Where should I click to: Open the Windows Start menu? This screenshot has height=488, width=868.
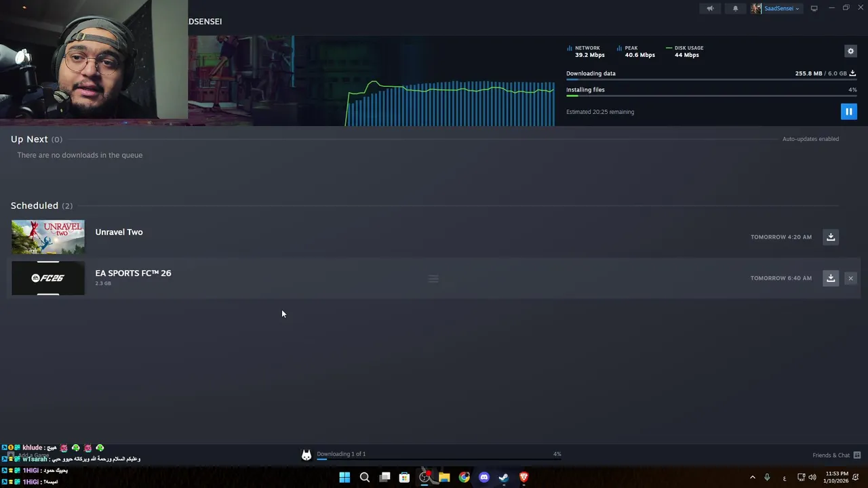[344, 477]
